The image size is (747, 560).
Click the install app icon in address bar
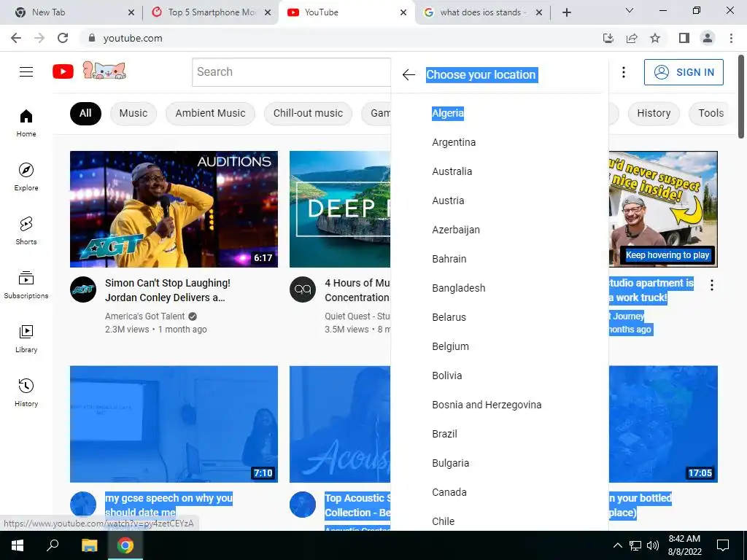[x=608, y=38]
